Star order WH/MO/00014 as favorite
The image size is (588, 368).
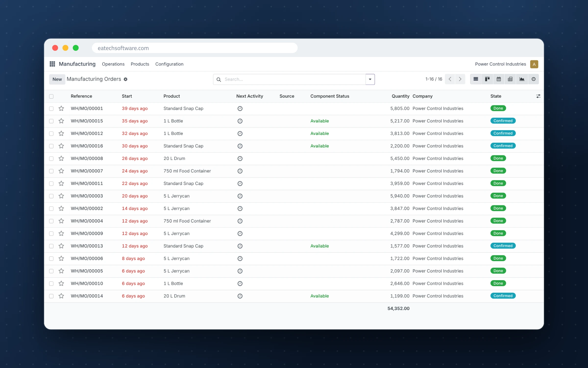(x=61, y=296)
